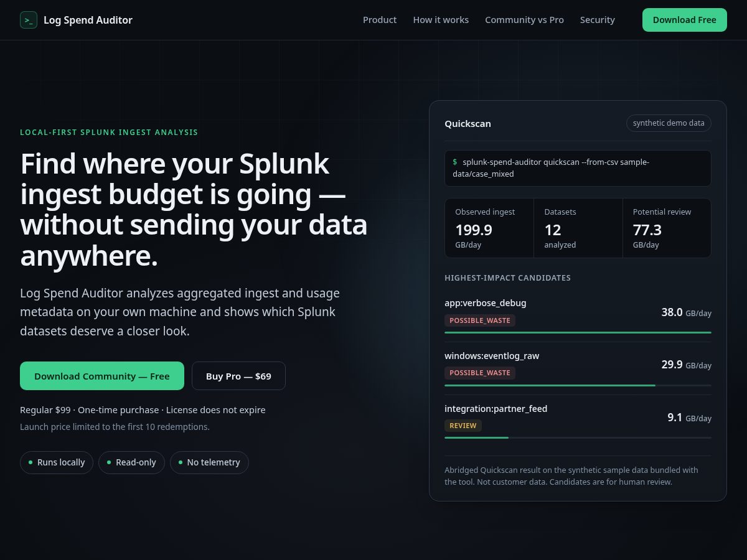Click the 29.9 GB/day value
This screenshot has height=560, width=747.
pyautogui.click(x=686, y=365)
